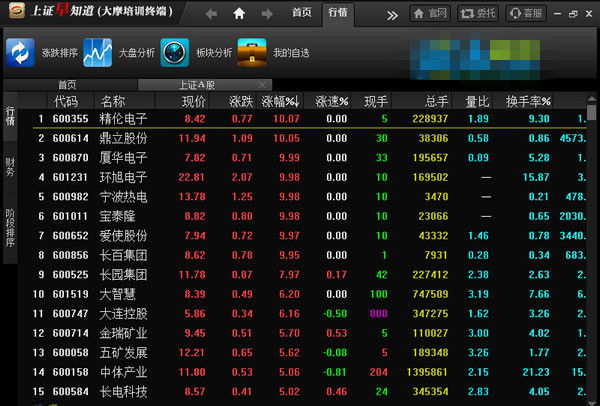Image resolution: width=600 pixels, height=406 pixels.
Task: Expand more options with the double chevron
Action: pyautogui.click(x=392, y=15)
